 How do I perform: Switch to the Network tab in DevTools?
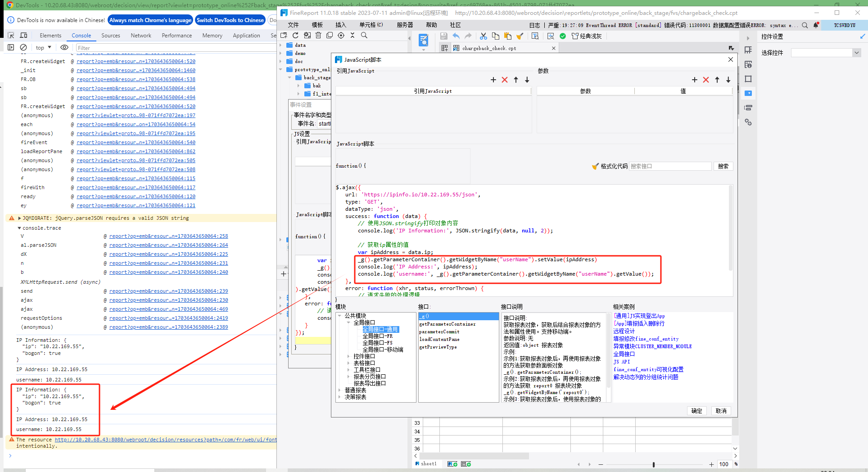pos(140,35)
